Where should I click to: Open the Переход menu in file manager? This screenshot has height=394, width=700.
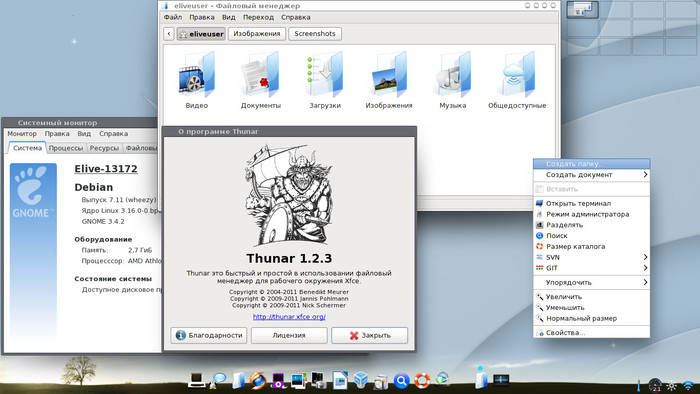258,17
